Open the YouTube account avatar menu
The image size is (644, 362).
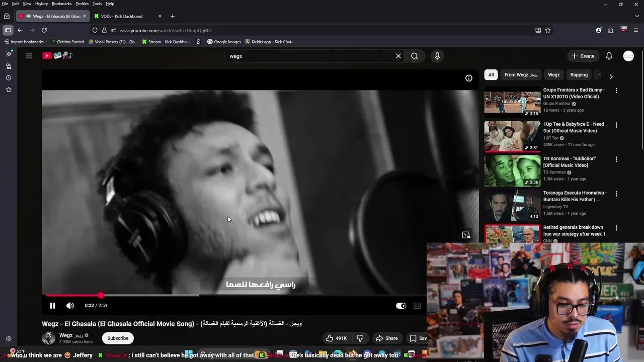tap(628, 56)
